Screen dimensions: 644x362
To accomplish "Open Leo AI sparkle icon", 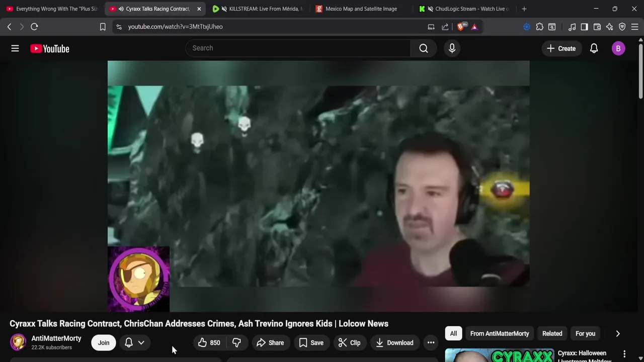I will click(x=610, y=27).
